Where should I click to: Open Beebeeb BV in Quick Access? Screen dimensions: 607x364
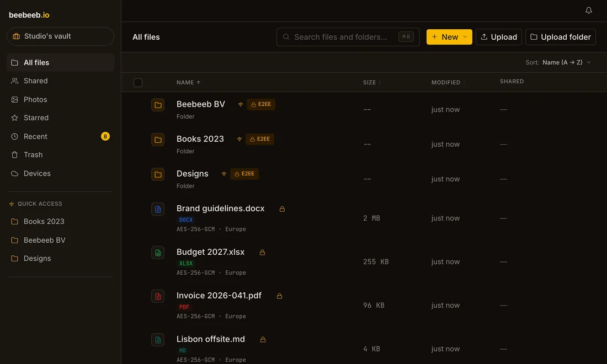click(60, 240)
